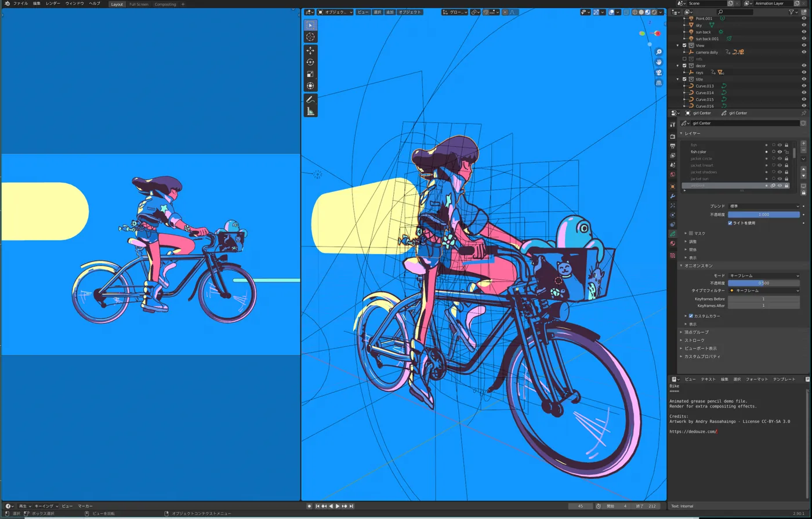The width and height of the screenshot is (812, 519).
Task: Open the World properties tab icon
Action: (x=673, y=175)
